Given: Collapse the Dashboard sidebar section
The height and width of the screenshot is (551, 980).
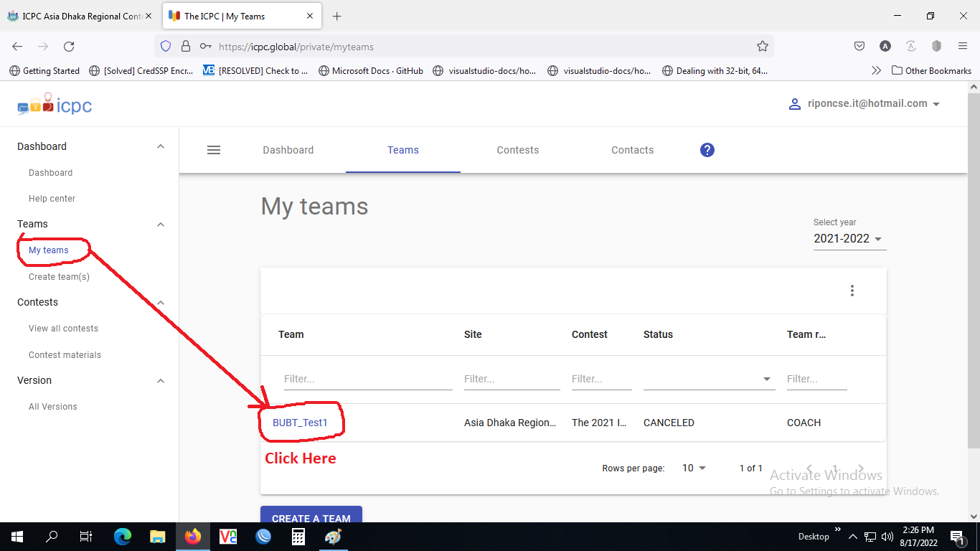Looking at the screenshot, I should [161, 146].
